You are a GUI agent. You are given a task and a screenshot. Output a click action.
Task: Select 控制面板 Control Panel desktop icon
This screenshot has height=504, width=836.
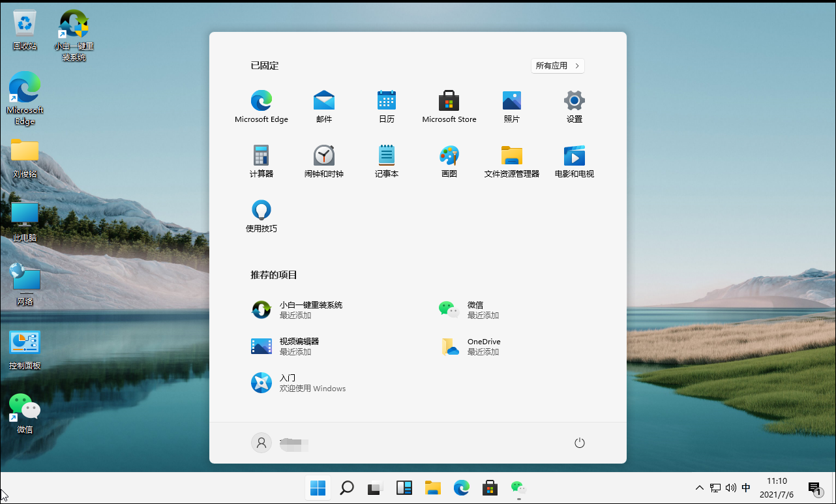coord(25,350)
